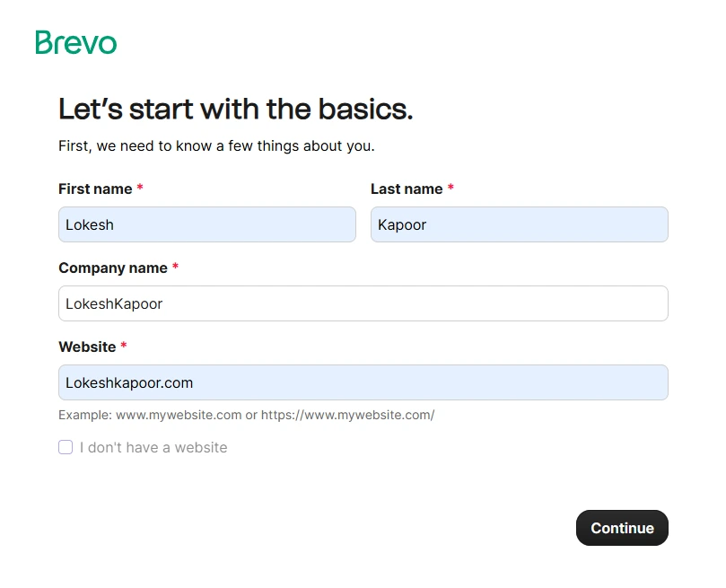Click the "Let's start with the basics." heading
726x588 pixels.
coord(235,109)
